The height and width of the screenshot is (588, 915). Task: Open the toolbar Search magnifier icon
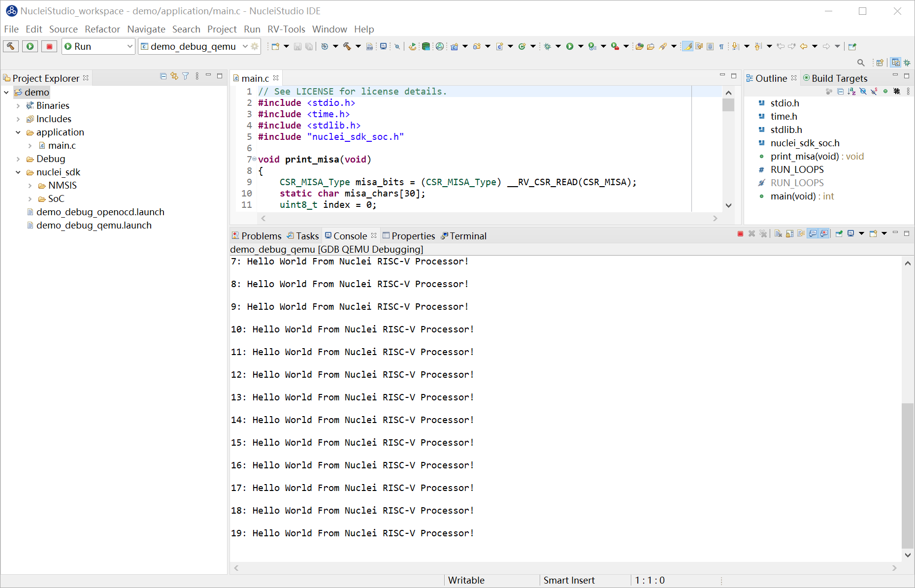pyautogui.click(x=861, y=63)
